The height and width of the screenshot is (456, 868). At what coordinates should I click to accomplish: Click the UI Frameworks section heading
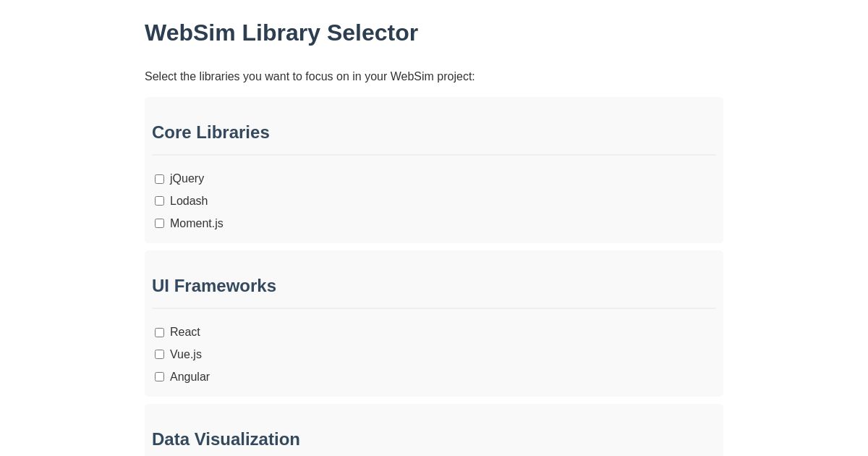214,286
